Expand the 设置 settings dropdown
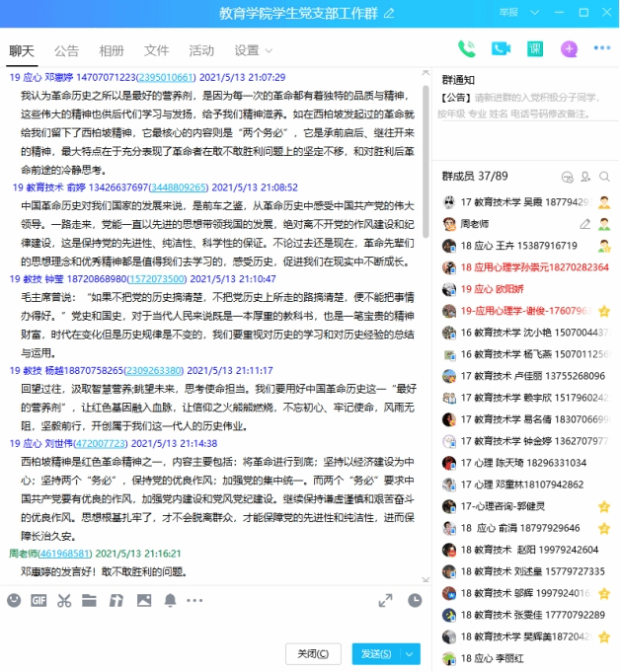The width and height of the screenshot is (620, 672). point(254,50)
